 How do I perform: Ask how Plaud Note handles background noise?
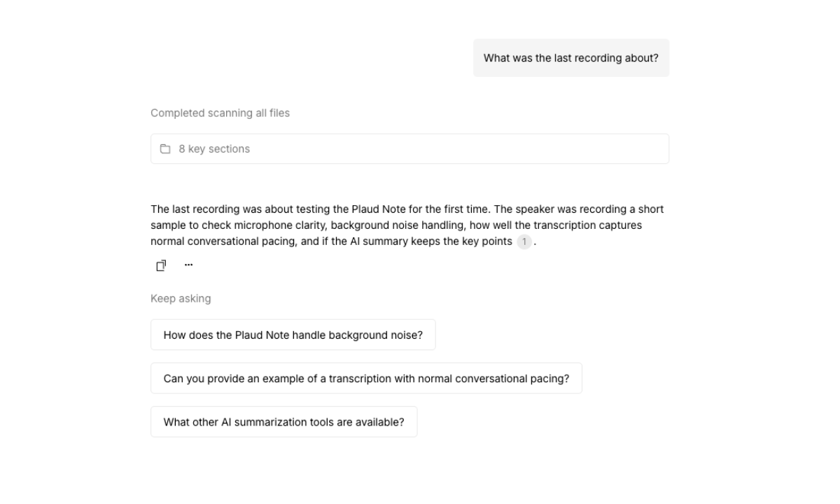[293, 335]
